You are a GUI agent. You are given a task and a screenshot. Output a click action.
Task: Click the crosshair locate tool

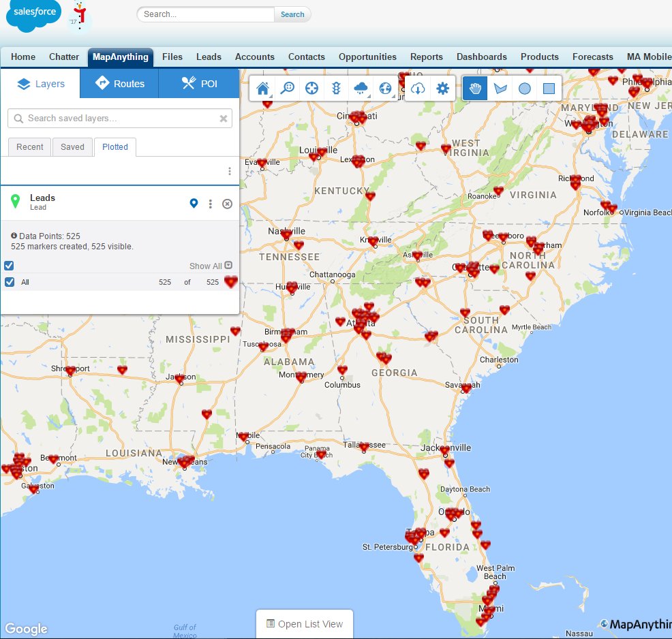pos(311,89)
